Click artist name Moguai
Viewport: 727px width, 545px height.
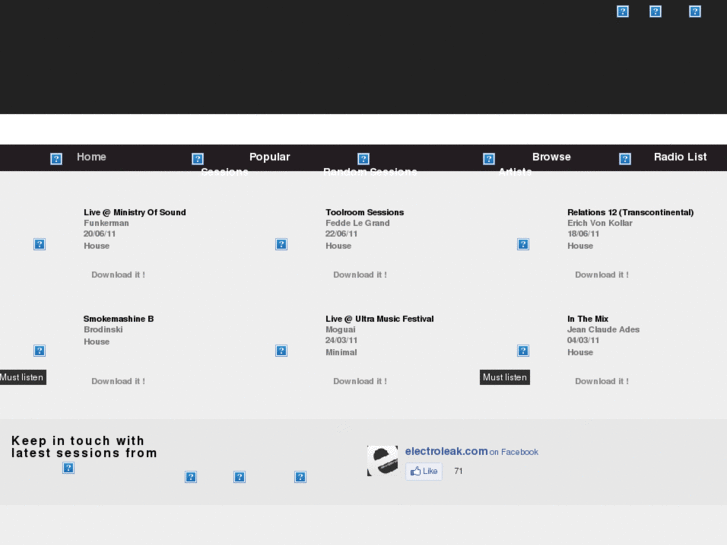pos(340,329)
